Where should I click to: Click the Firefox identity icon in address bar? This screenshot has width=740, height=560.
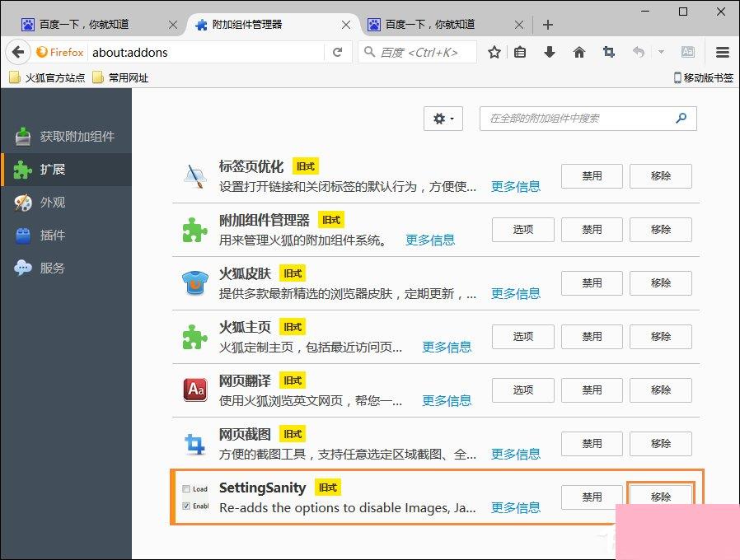point(60,53)
